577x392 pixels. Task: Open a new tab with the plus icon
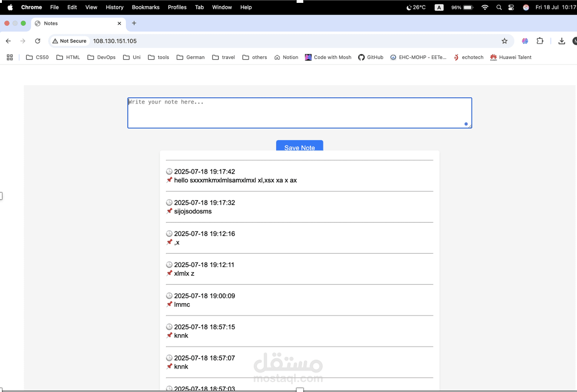pos(134,23)
